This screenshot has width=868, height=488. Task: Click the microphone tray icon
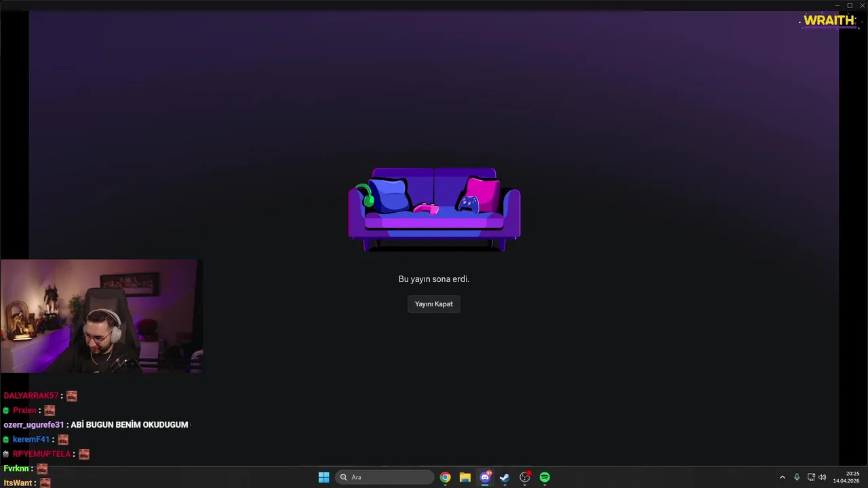pos(797,477)
